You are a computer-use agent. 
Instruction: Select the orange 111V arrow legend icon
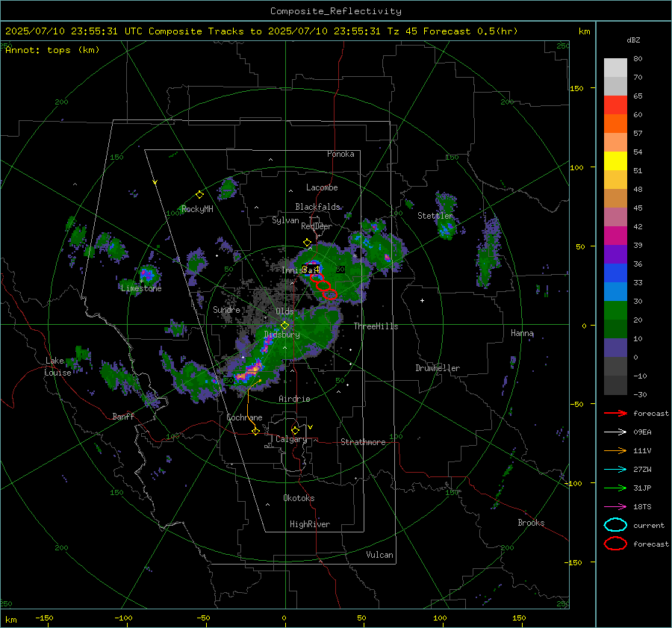(x=615, y=450)
